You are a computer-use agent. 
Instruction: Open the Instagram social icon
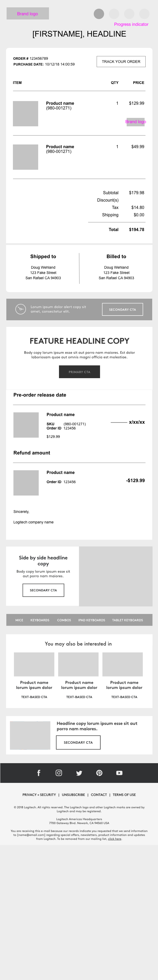59,773
